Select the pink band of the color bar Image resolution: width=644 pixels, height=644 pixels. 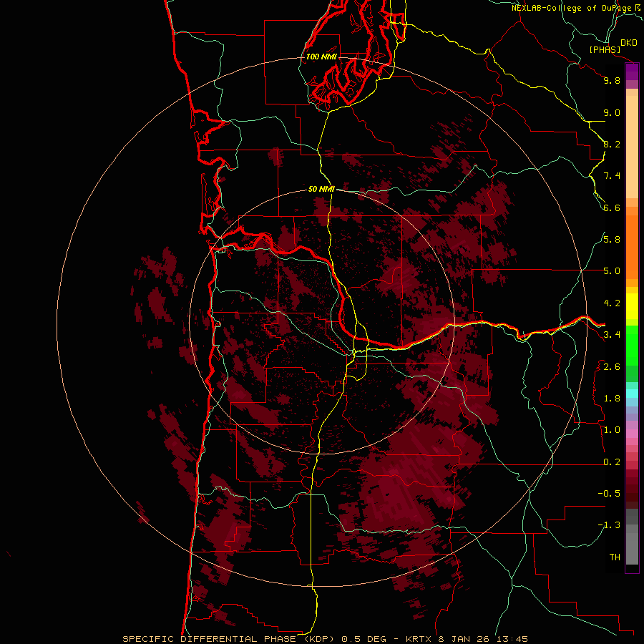(x=632, y=434)
